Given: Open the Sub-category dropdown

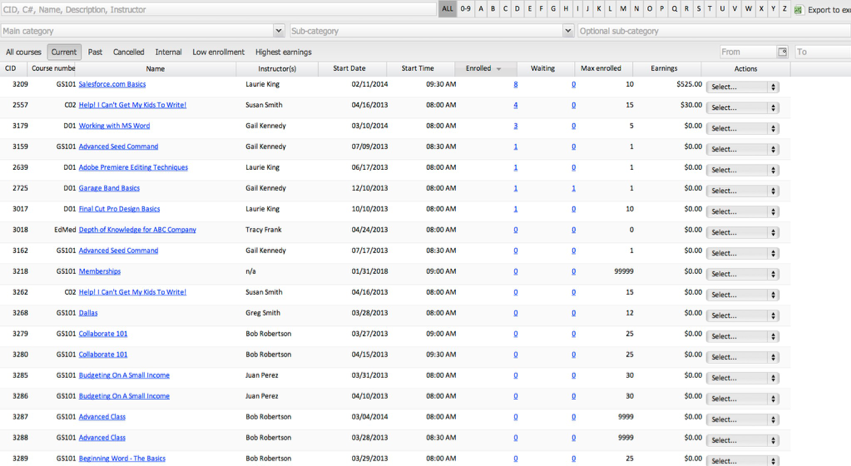Looking at the screenshot, I should click(x=568, y=31).
